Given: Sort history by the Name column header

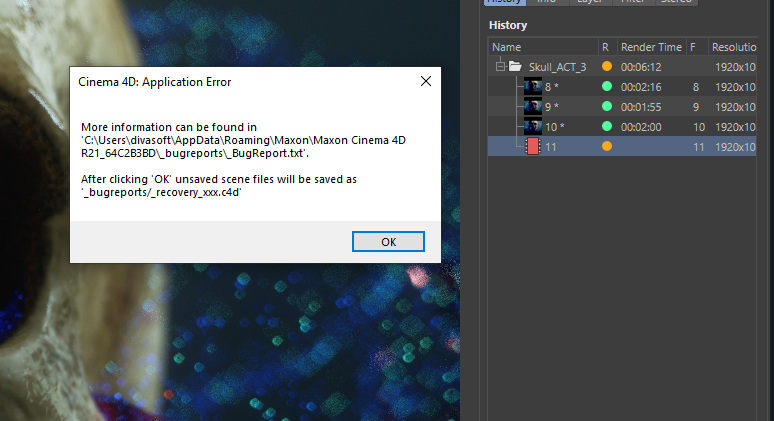Looking at the screenshot, I should click(543, 47).
